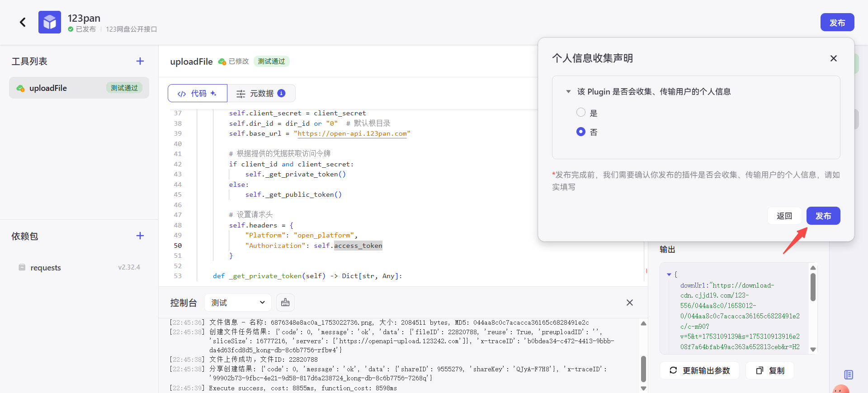
Task: Close the 控制台 console panel
Action: click(630, 303)
